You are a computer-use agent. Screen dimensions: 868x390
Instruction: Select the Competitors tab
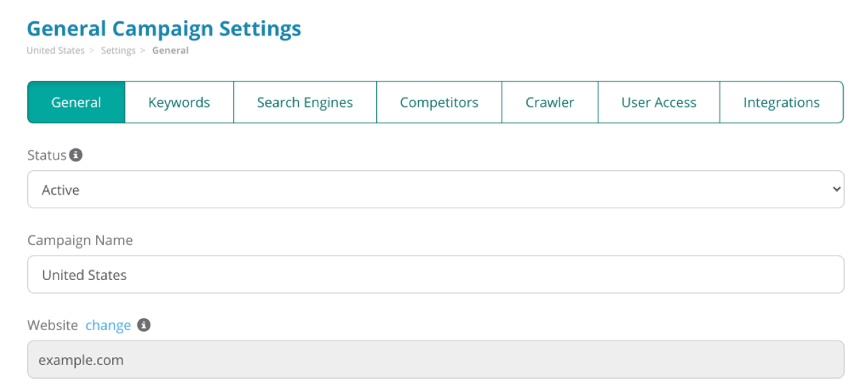pyautogui.click(x=439, y=102)
